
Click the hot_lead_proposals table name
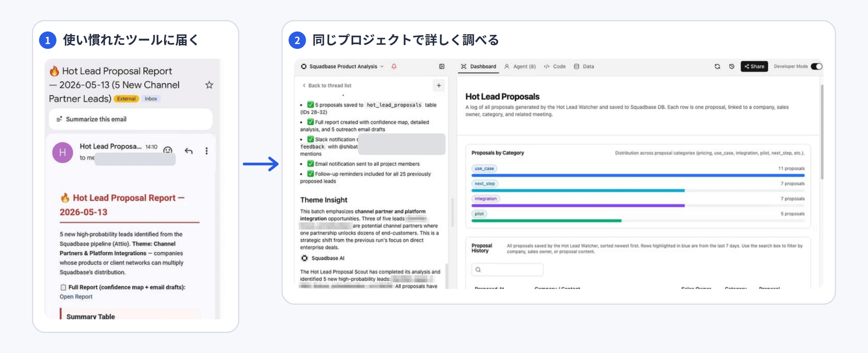[x=394, y=105]
